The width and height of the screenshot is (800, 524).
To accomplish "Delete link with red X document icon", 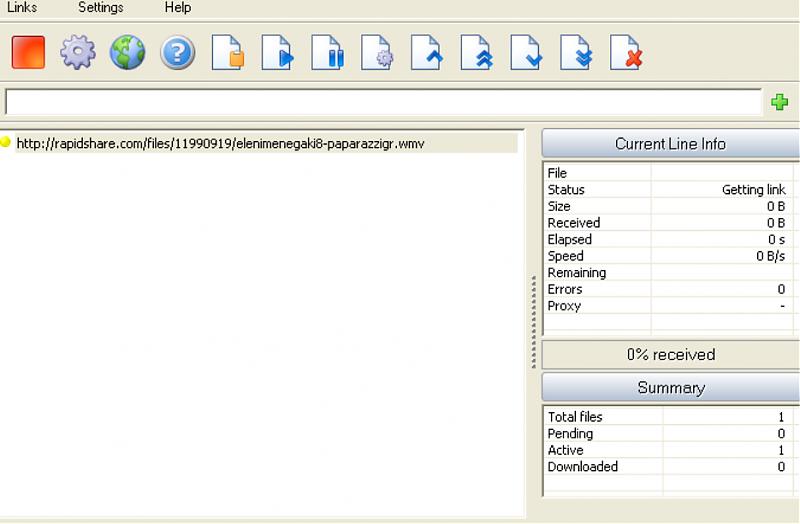I will (x=626, y=52).
